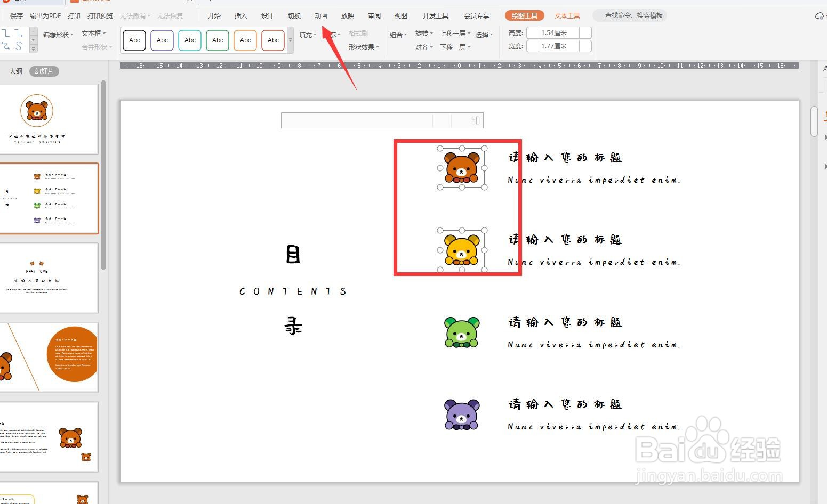Click the title text beside the brown bear
Screen dimensions: 827x504
pos(565,157)
